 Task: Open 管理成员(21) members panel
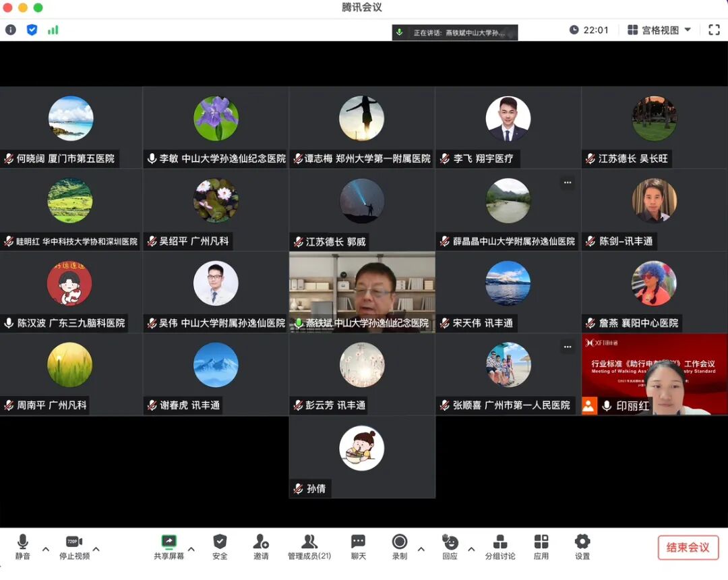[x=309, y=547]
